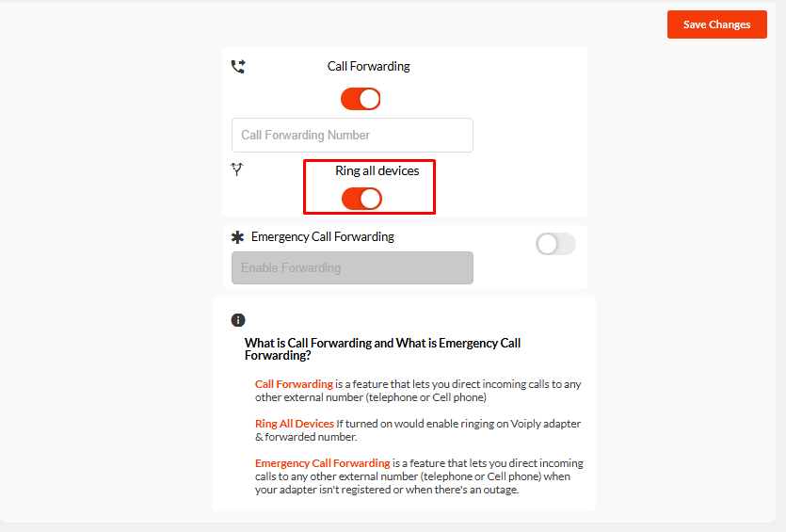Click the orange Call Forwarding help term
786x532 pixels.
pos(294,384)
